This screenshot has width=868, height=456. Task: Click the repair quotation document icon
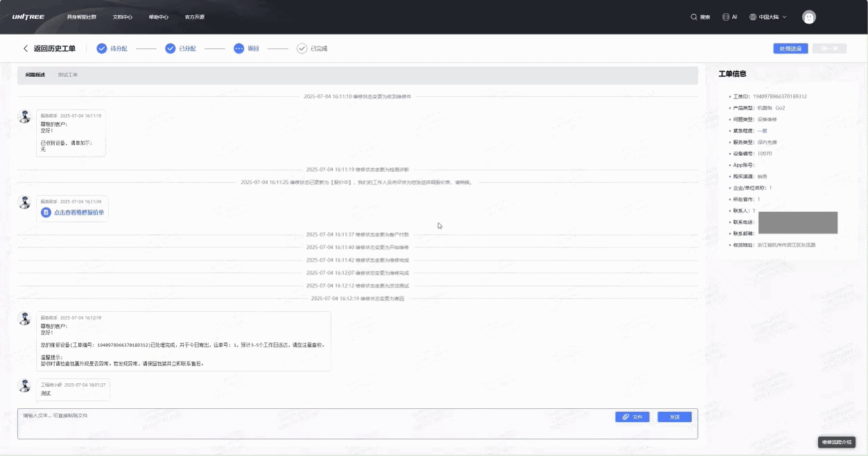(x=46, y=213)
